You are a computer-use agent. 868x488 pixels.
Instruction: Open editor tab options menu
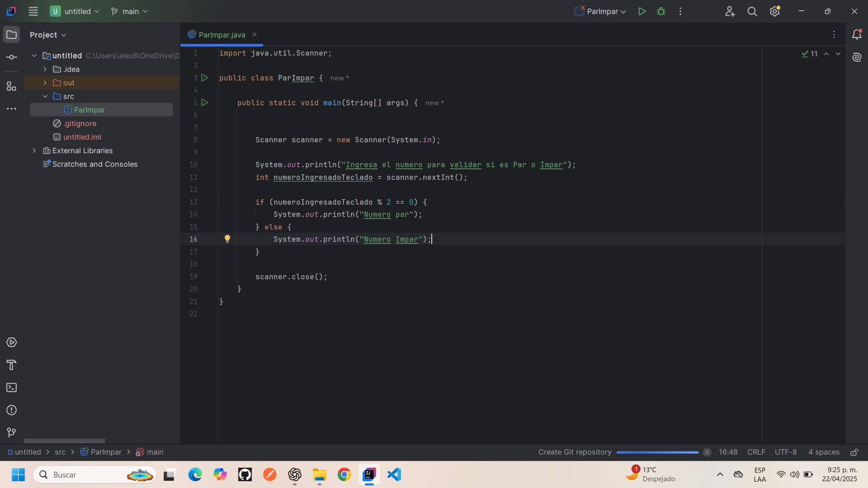point(834,35)
